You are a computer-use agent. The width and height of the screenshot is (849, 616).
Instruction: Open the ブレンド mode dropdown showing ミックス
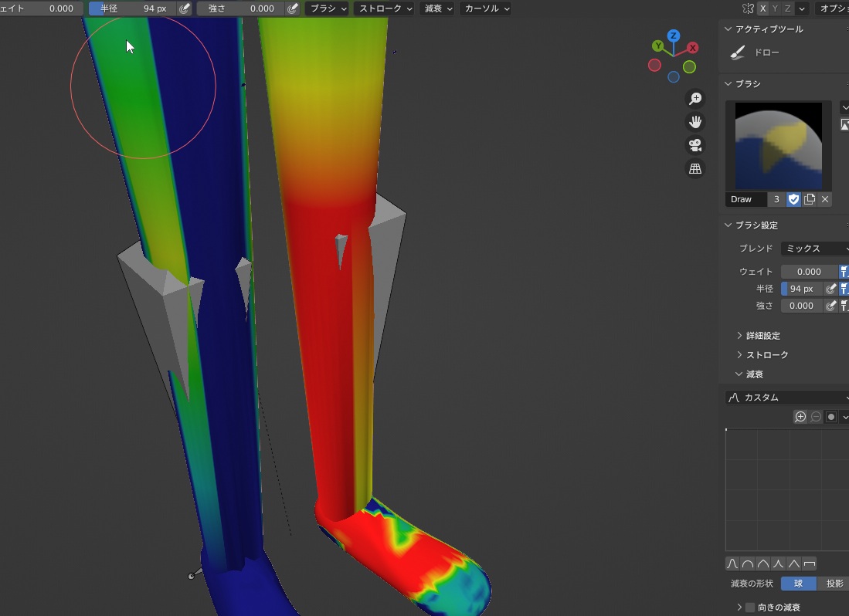coord(815,249)
